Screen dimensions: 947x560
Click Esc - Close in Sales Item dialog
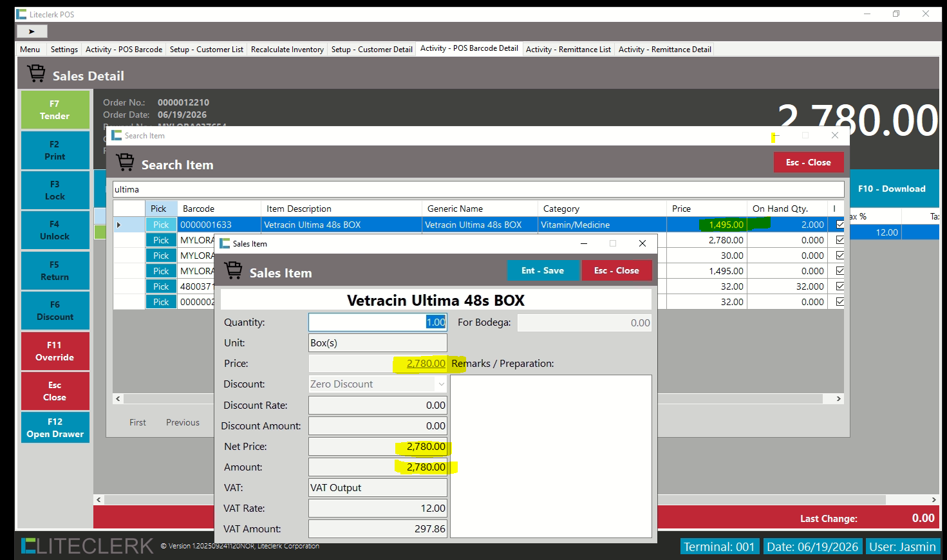[x=617, y=270]
